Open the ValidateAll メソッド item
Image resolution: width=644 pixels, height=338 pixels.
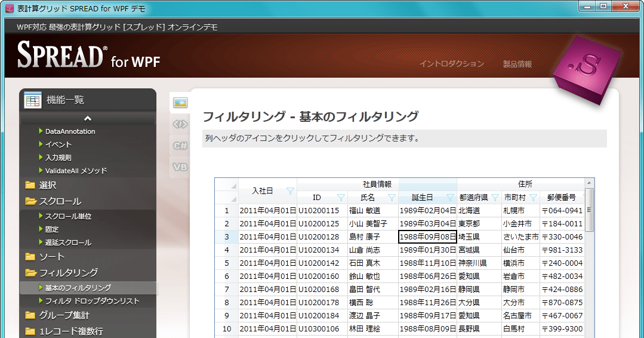coord(76,171)
